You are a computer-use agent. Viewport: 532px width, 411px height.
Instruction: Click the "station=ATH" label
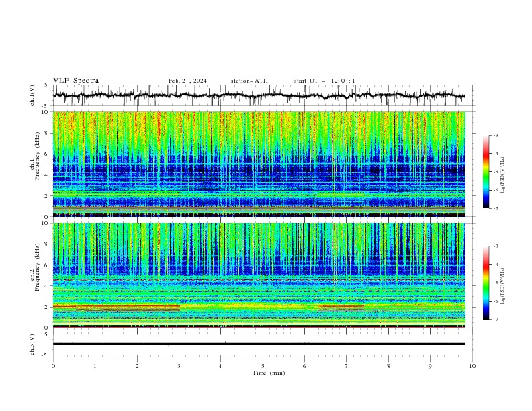click(249, 81)
